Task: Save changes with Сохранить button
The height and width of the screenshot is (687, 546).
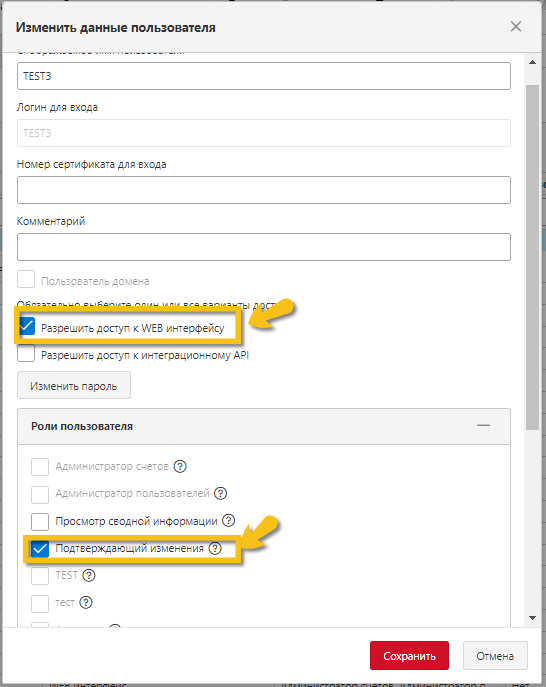Action: tap(409, 655)
